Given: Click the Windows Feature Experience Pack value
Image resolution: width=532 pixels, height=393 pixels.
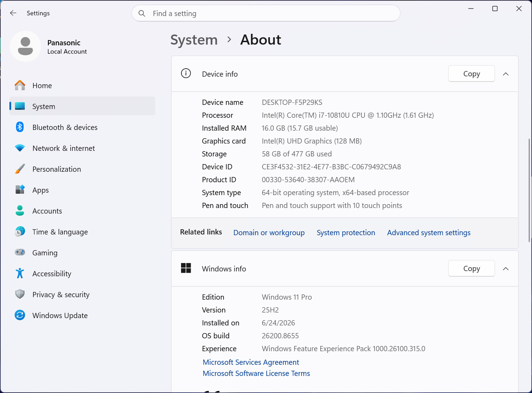Looking at the screenshot, I should pyautogui.click(x=343, y=348).
